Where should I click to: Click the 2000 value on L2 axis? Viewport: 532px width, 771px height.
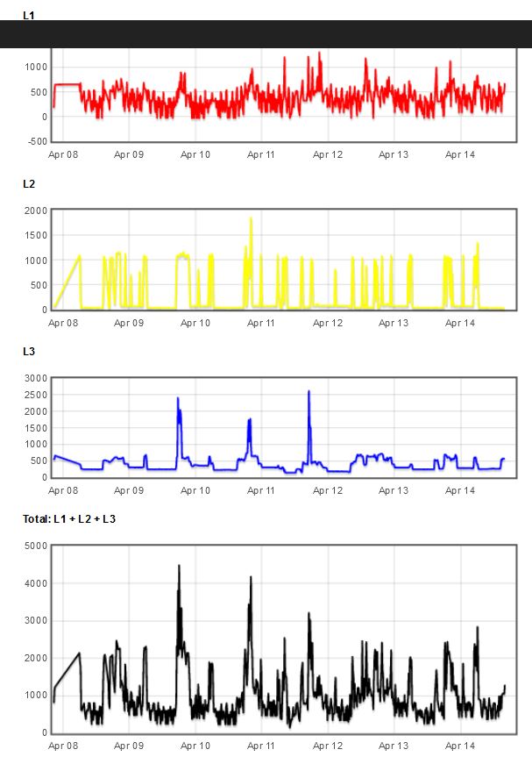click(x=36, y=211)
